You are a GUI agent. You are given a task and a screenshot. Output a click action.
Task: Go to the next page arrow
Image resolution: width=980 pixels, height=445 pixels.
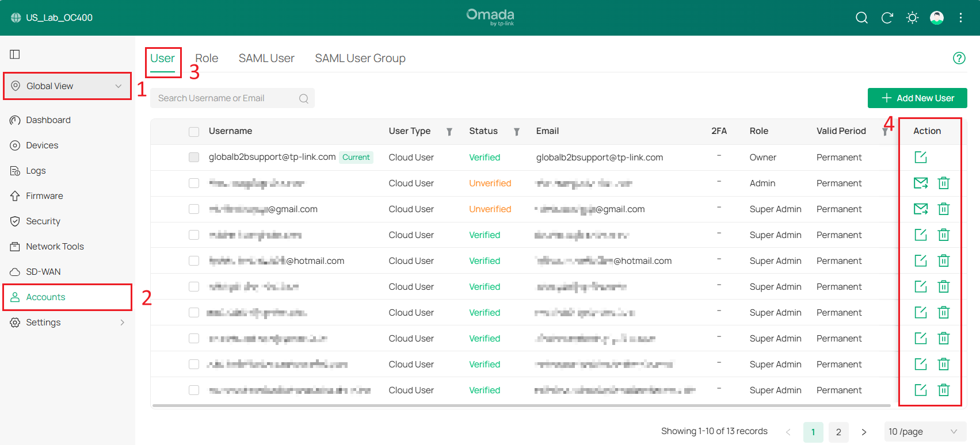(864, 432)
